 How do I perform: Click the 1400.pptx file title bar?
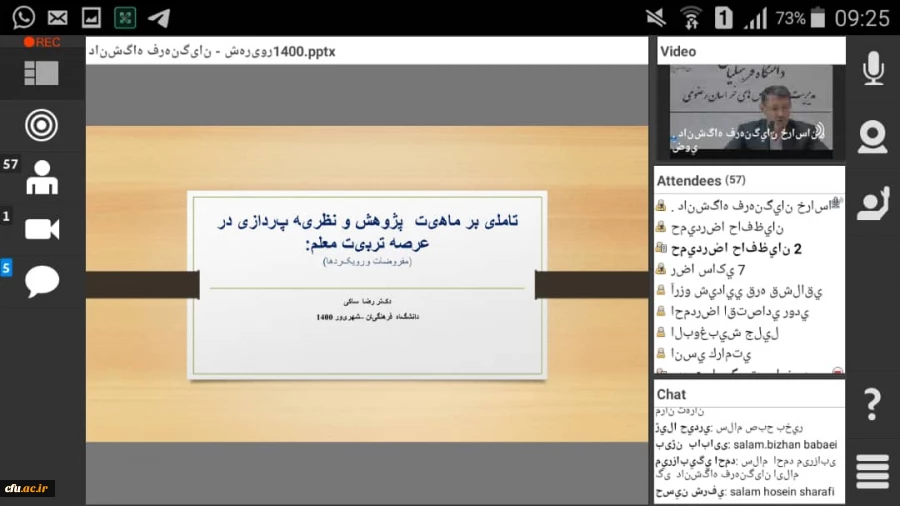[x=367, y=51]
